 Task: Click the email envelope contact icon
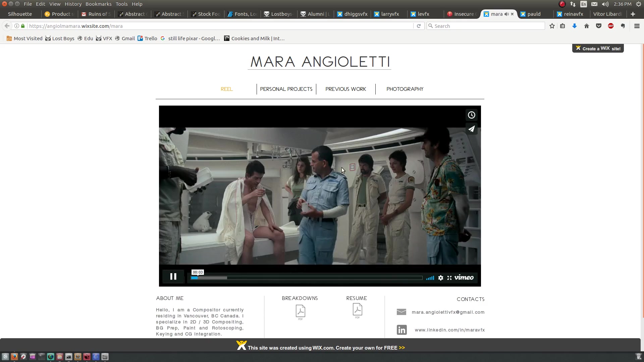click(x=401, y=312)
